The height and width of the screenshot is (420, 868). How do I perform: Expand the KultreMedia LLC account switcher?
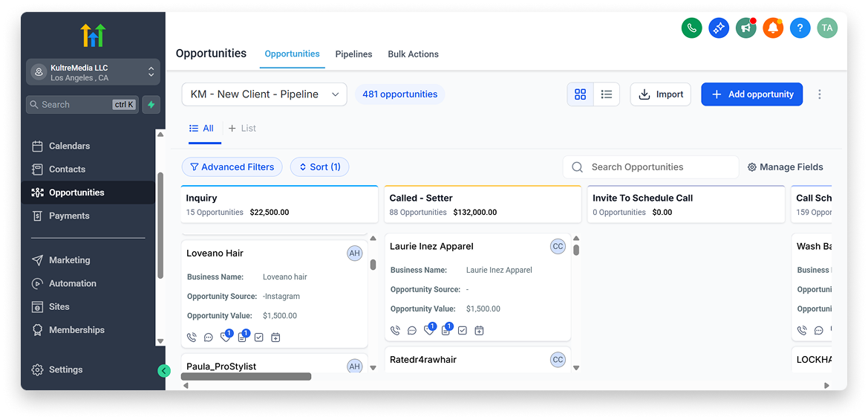(93, 72)
